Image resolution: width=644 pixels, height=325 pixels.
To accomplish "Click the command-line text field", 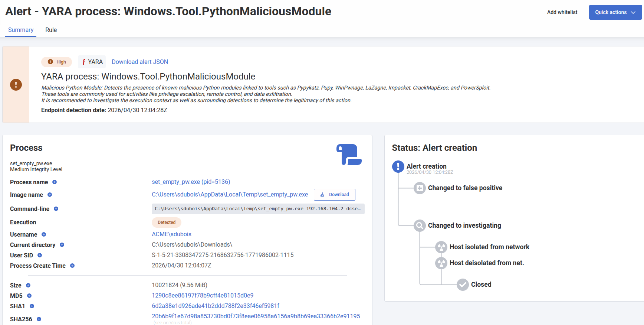I will point(258,209).
